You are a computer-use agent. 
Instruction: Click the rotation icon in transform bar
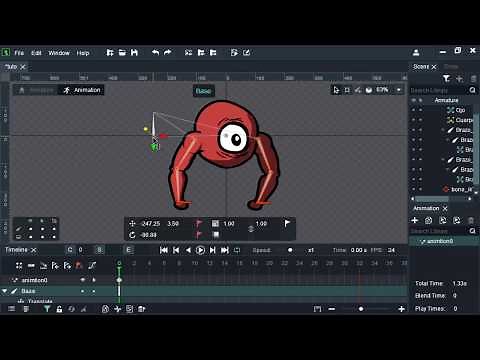132,235
